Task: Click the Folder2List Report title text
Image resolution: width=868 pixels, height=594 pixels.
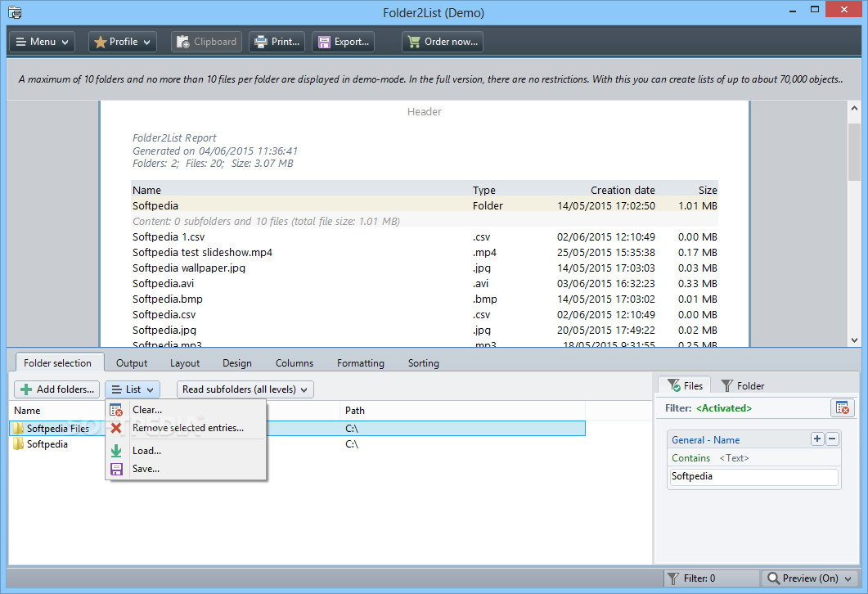Action: click(173, 137)
